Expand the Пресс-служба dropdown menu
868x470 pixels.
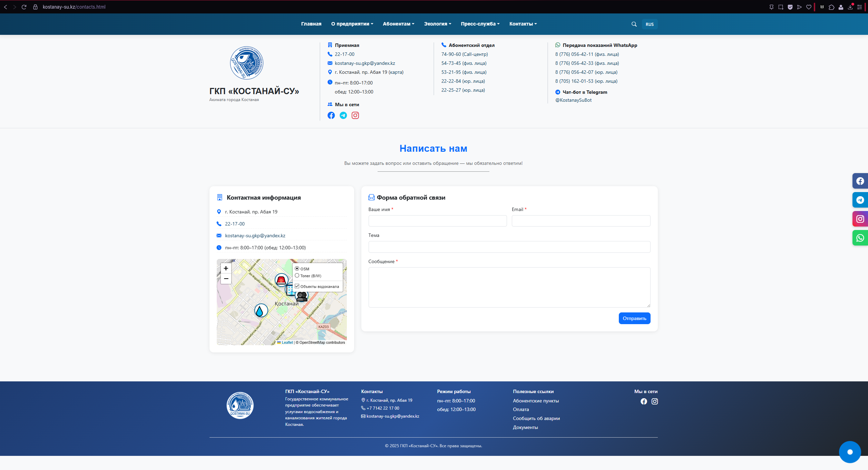(x=480, y=24)
